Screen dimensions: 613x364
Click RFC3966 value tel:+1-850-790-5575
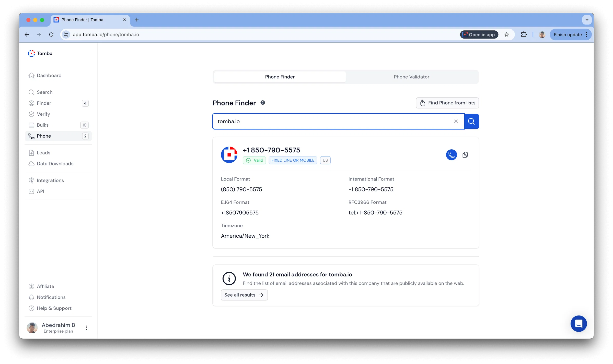coord(375,213)
